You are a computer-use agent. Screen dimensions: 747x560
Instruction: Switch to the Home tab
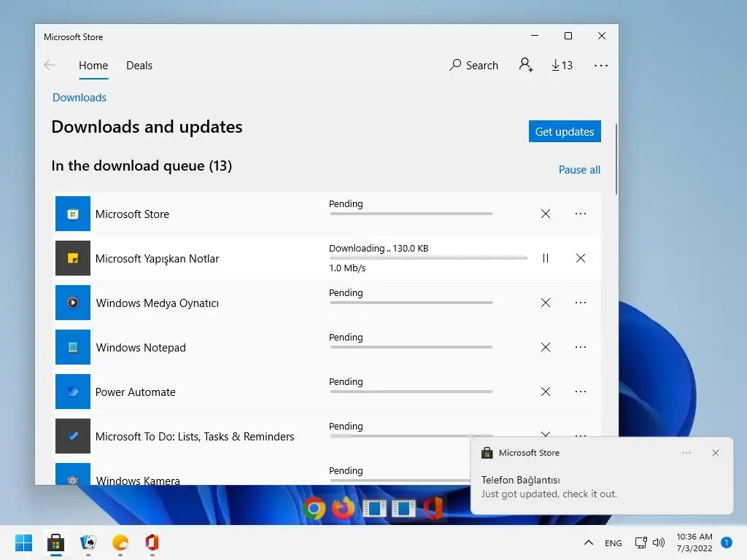[93, 66]
